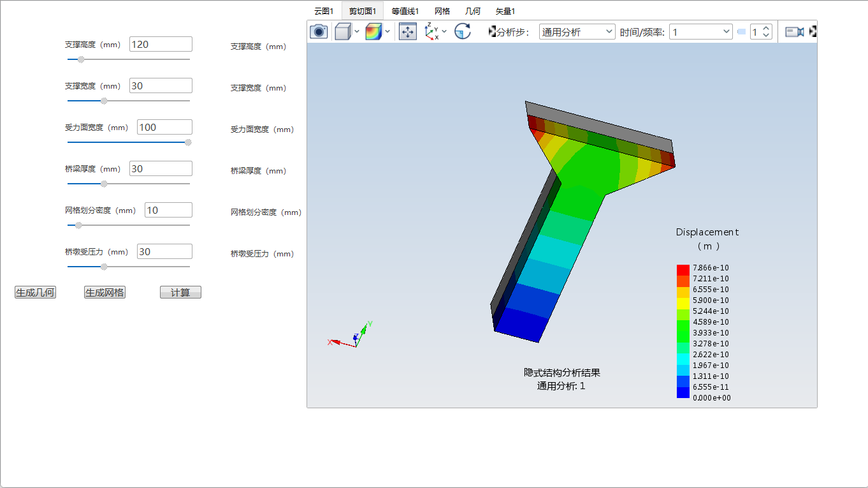Click the 3.933e-10 legend value
Image resolution: width=868 pixels, height=488 pixels.
coord(711,333)
